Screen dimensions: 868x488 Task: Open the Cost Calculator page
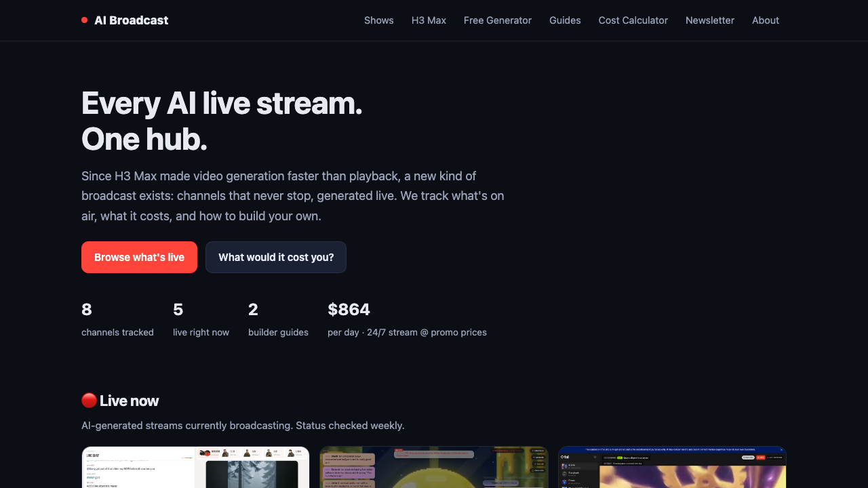633,20
